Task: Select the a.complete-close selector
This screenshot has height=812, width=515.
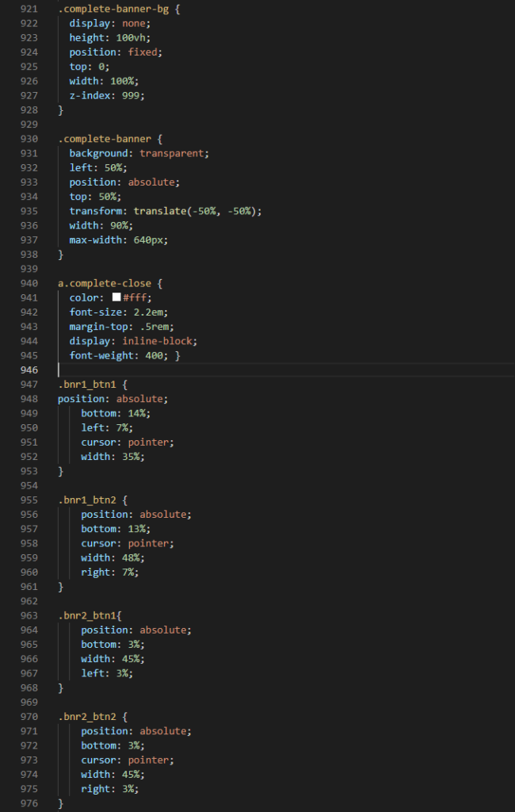Action: 105,283
